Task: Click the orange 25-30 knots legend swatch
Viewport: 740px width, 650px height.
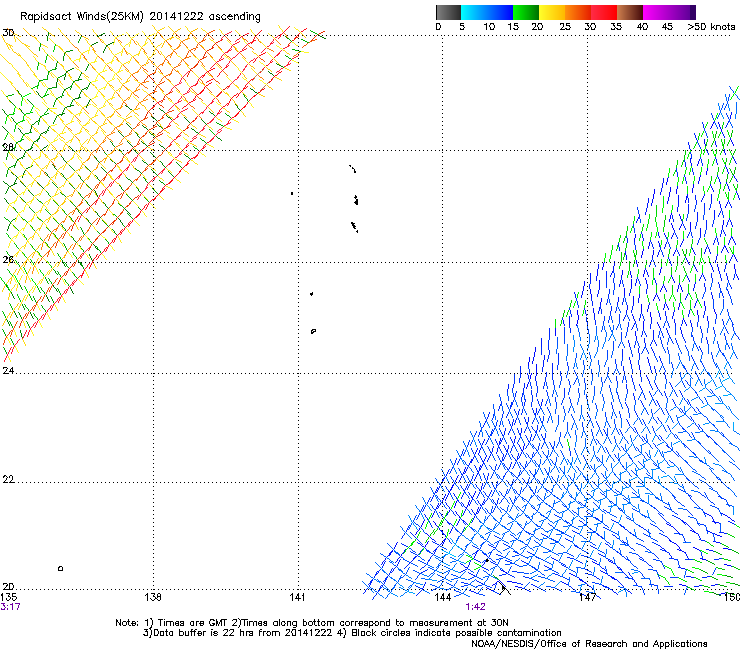Action: [x=578, y=12]
